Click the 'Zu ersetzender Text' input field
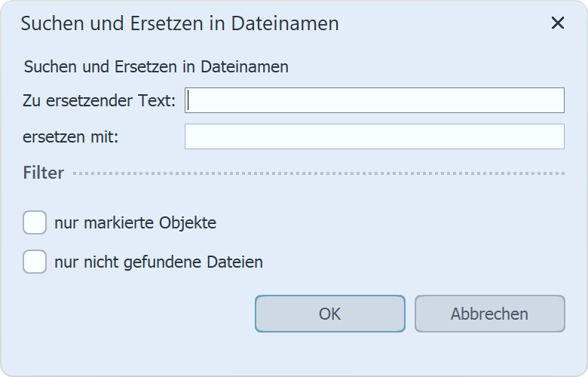The height and width of the screenshot is (377, 588). click(374, 100)
